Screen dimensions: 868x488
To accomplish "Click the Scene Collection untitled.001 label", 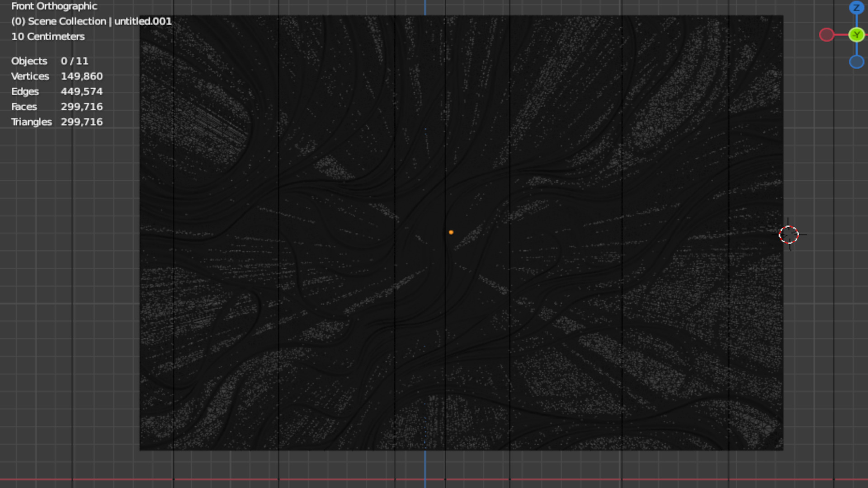I will pyautogui.click(x=91, y=21).
